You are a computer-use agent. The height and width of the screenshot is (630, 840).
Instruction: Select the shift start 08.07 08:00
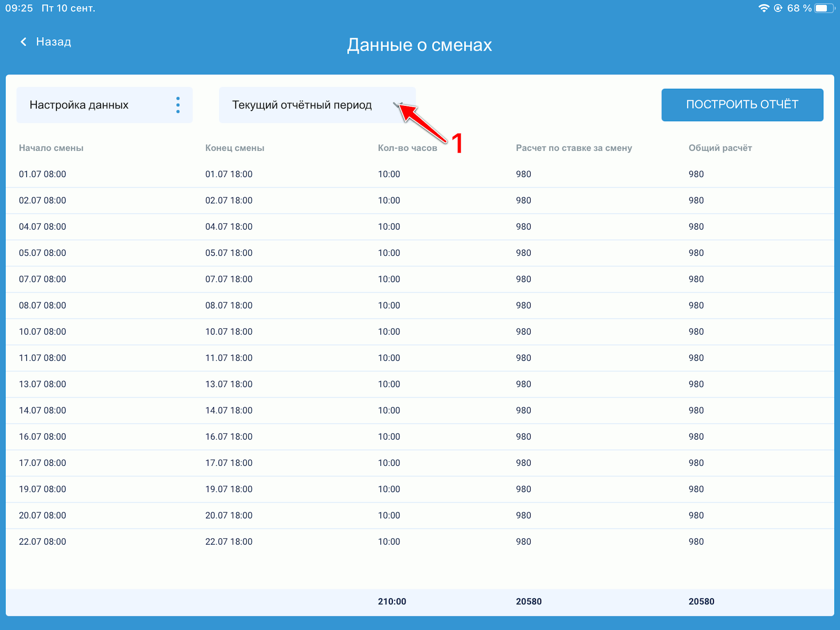click(42, 305)
